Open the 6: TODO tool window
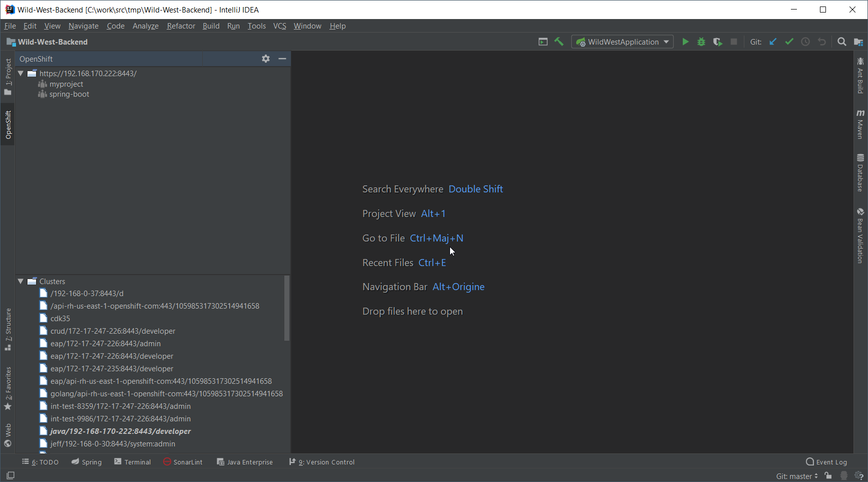 tap(40, 462)
